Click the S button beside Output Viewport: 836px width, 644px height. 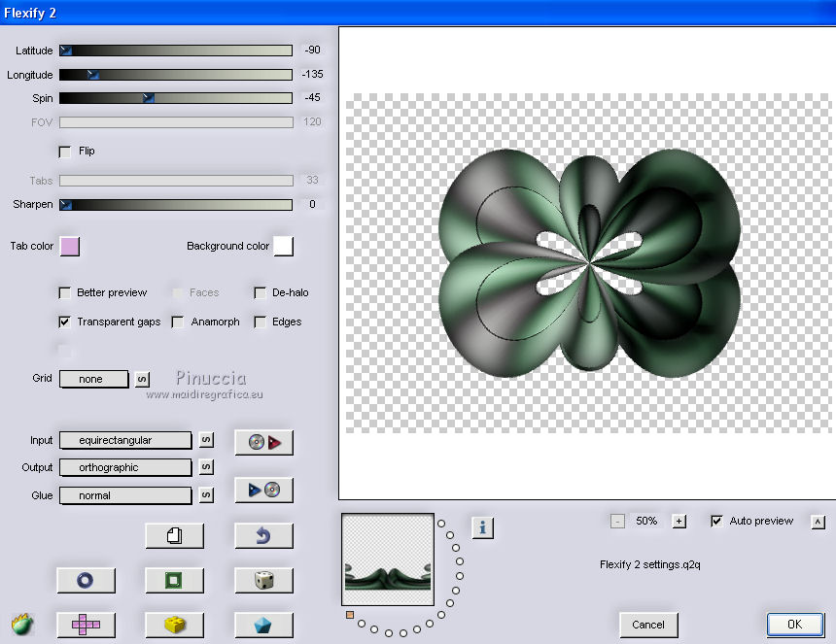[x=206, y=467]
